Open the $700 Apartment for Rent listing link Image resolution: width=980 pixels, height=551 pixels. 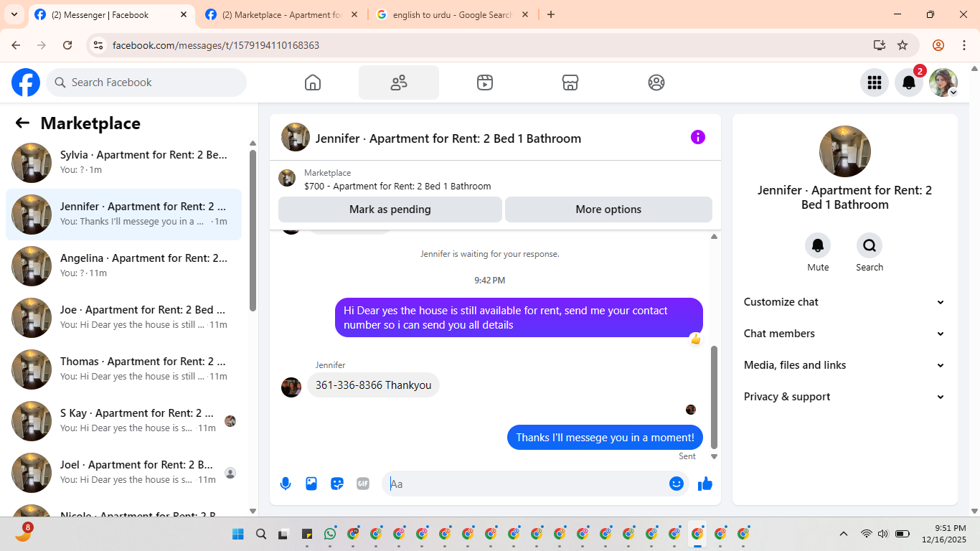tap(397, 186)
